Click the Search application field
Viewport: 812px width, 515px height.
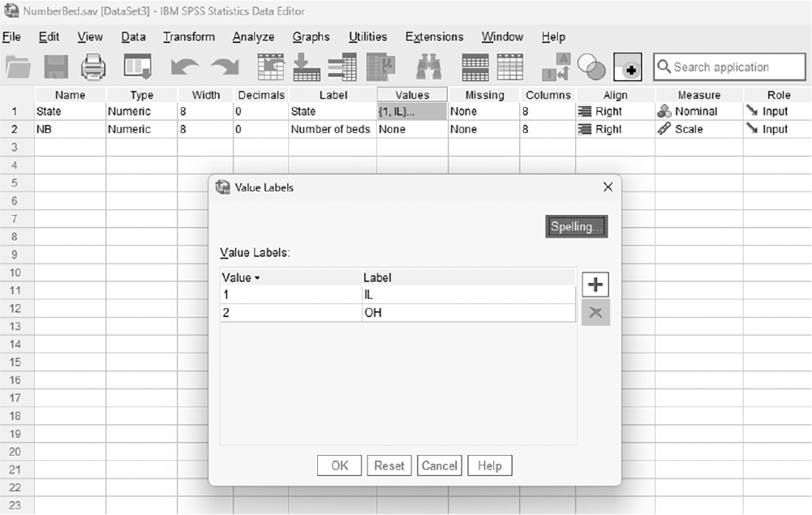(729, 67)
